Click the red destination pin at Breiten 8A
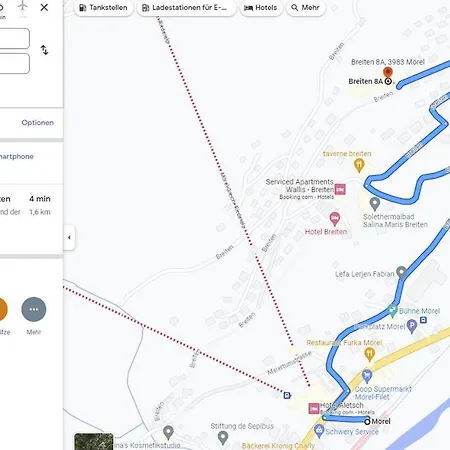Screen dimensions: 450x450 388,72
